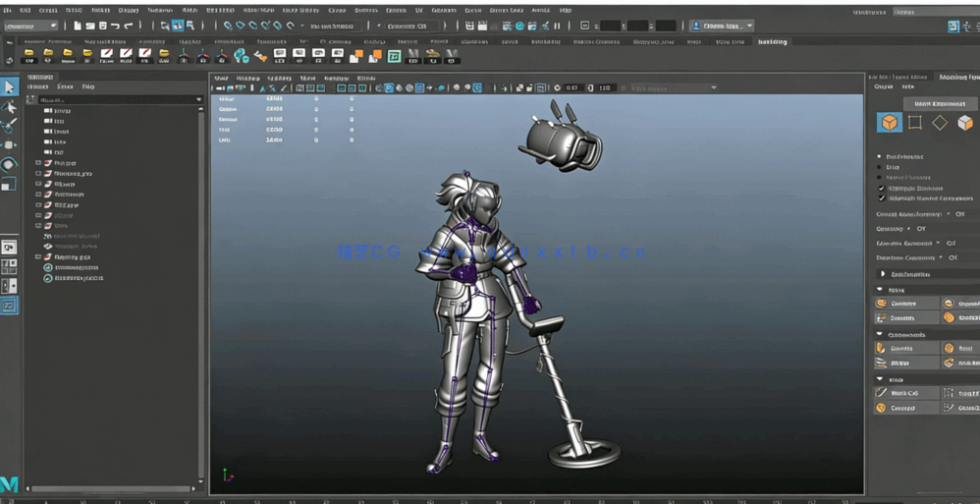Image resolution: width=980 pixels, height=504 pixels.
Task: Click the Maya M logo in bottom-left corner
Action: (9, 484)
